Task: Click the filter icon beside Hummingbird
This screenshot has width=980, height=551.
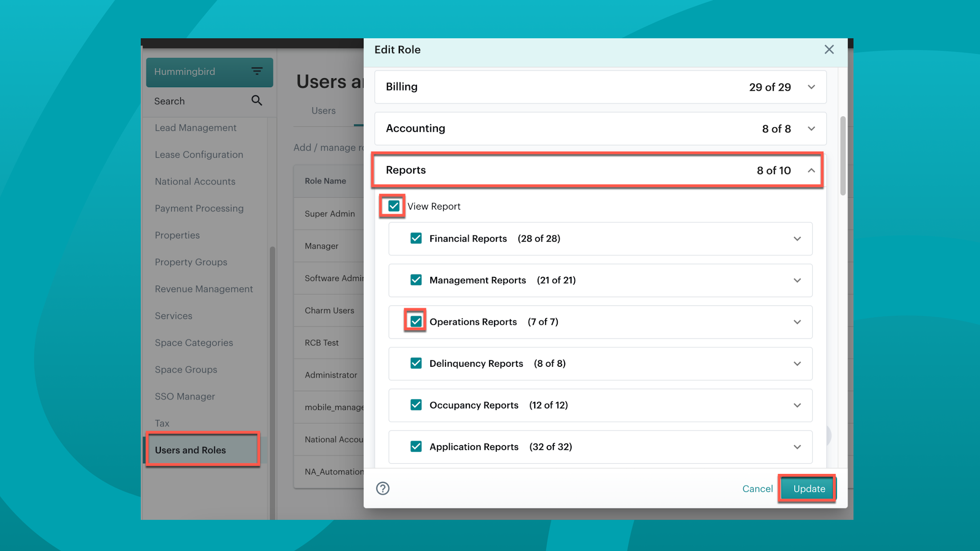Action: [x=257, y=71]
